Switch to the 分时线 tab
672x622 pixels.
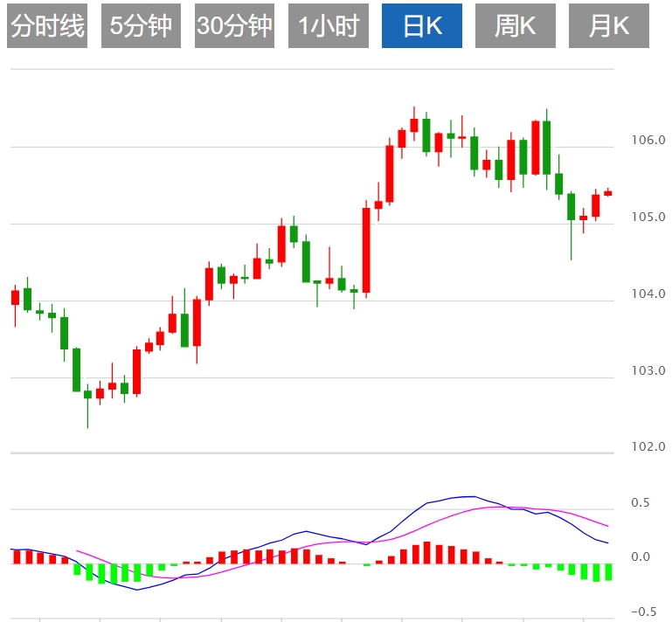tap(47, 25)
